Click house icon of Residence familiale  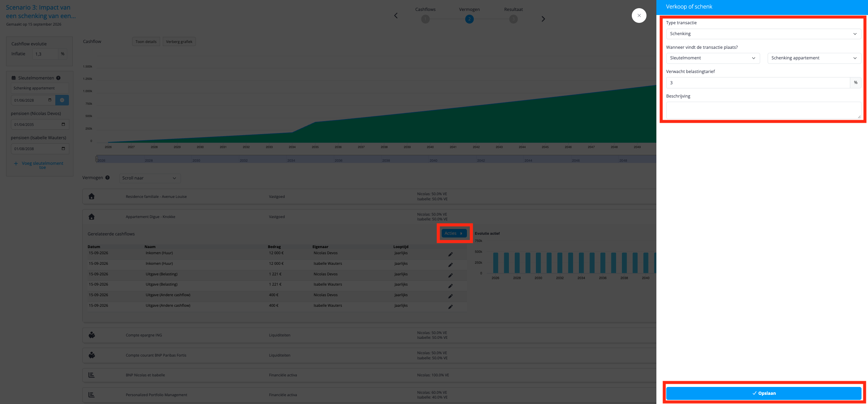point(91,196)
